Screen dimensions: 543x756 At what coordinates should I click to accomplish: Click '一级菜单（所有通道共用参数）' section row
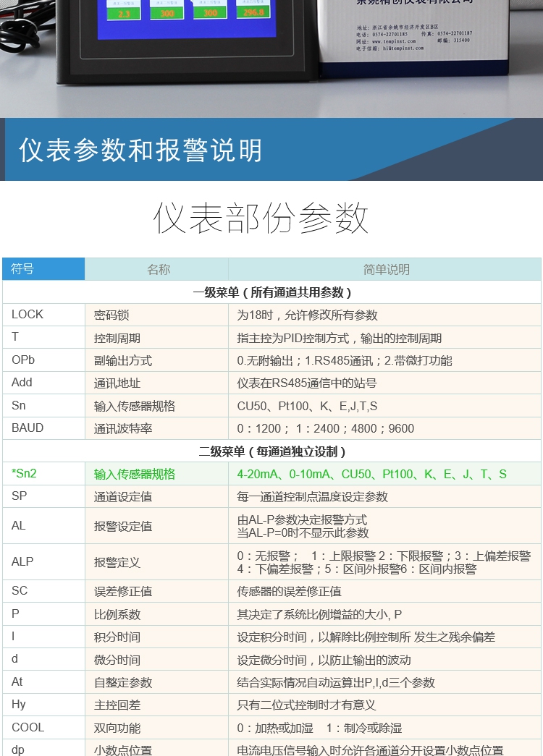point(271,292)
